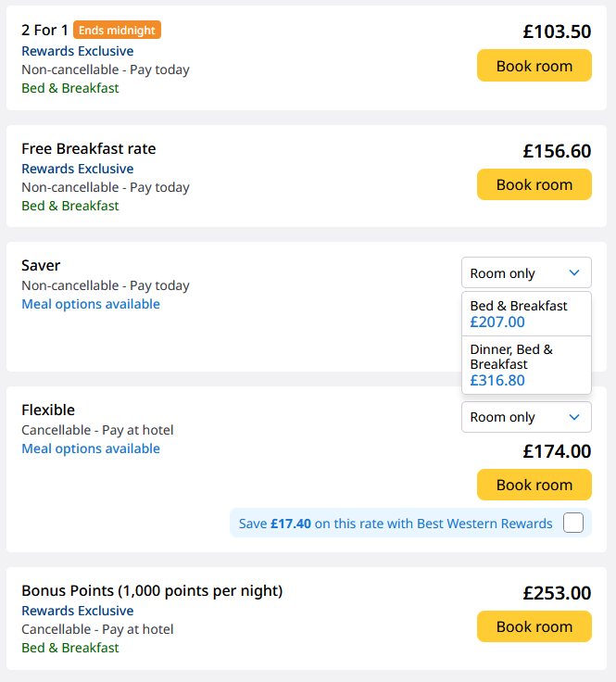Click Meal options available under Saver
Screen dimensions: 616x682
click(x=91, y=304)
